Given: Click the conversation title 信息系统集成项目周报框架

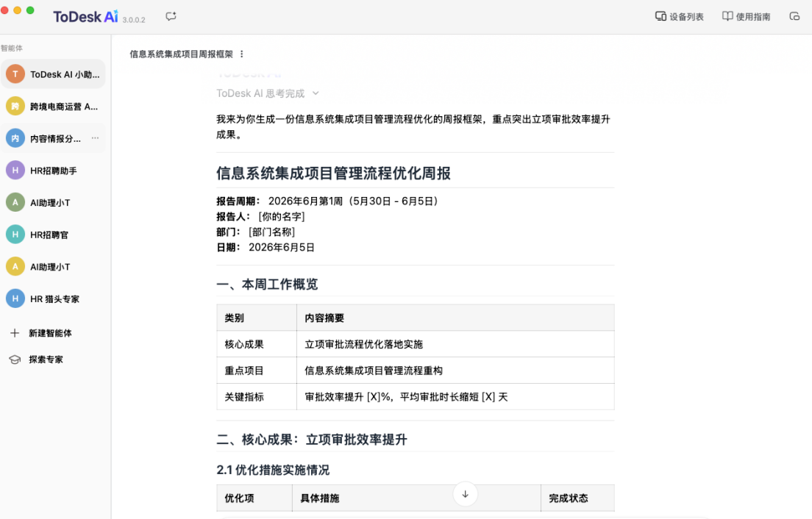Looking at the screenshot, I should (x=181, y=54).
